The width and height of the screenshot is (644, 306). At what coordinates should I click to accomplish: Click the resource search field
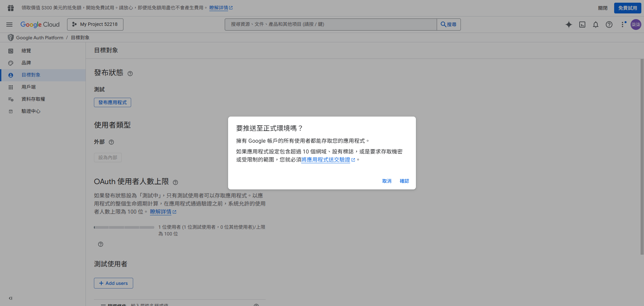(330, 24)
